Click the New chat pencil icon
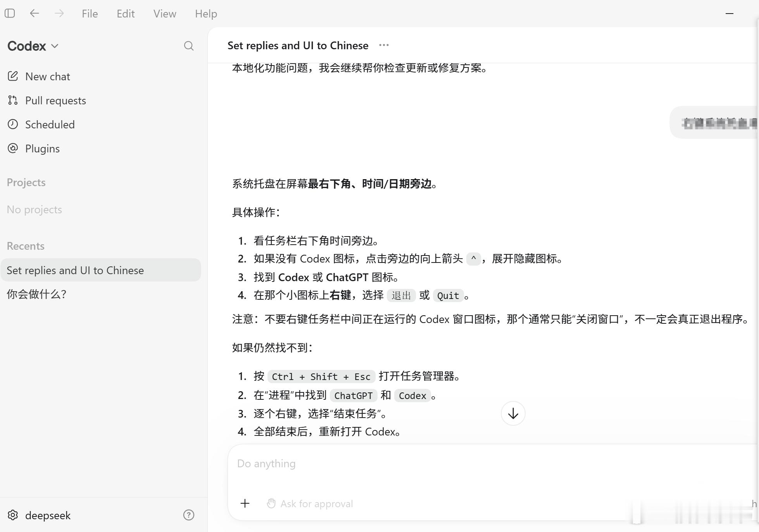Screen dimensions: 759x532 coord(13,76)
